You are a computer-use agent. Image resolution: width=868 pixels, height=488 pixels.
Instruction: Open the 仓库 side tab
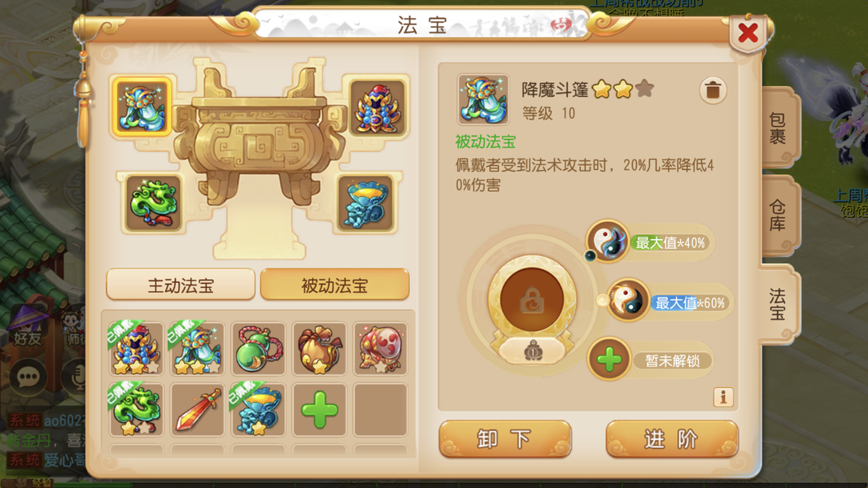[779, 216]
